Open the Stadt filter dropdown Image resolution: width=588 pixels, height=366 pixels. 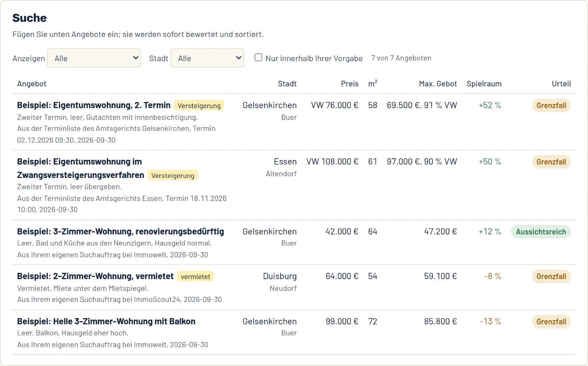(207, 58)
